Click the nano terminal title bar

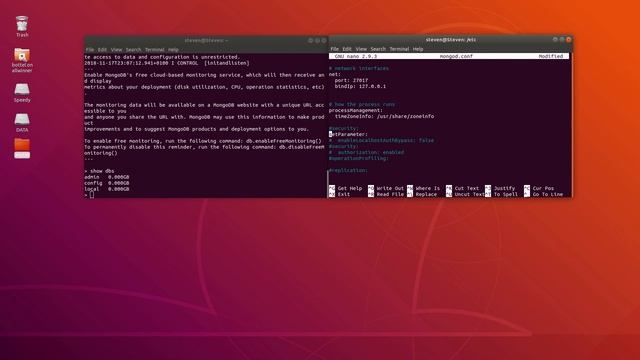[451, 40]
